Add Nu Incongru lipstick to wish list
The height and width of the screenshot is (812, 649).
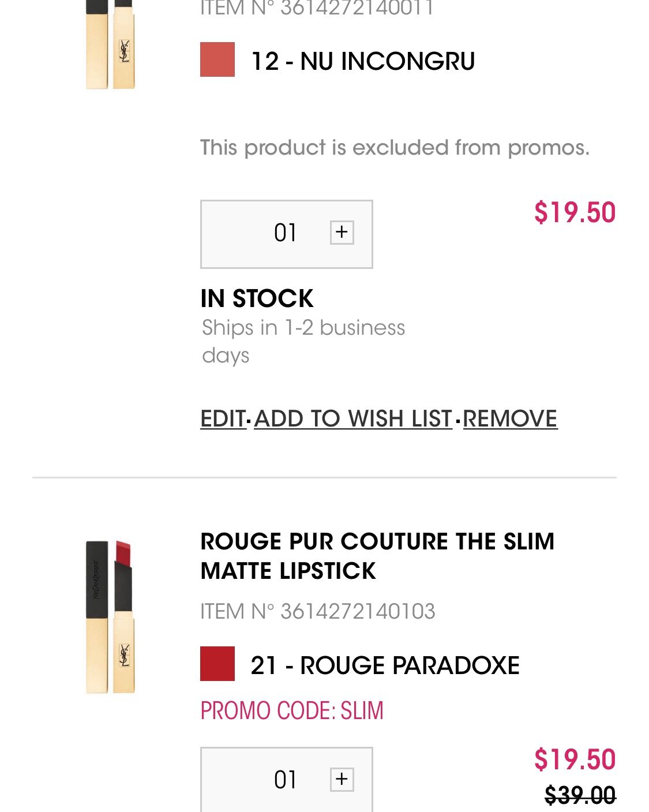click(353, 418)
